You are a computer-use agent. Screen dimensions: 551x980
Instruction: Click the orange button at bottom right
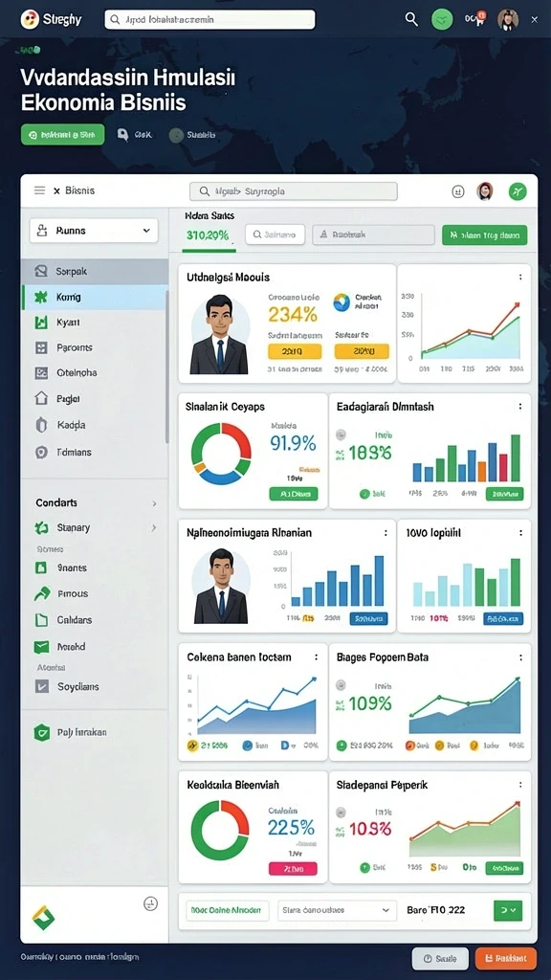(505, 958)
